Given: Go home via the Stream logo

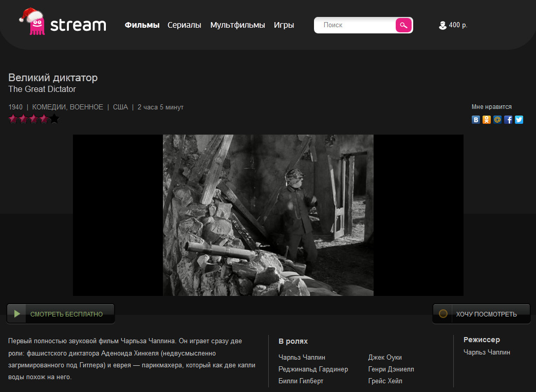Looking at the screenshot, I should click(x=63, y=23).
